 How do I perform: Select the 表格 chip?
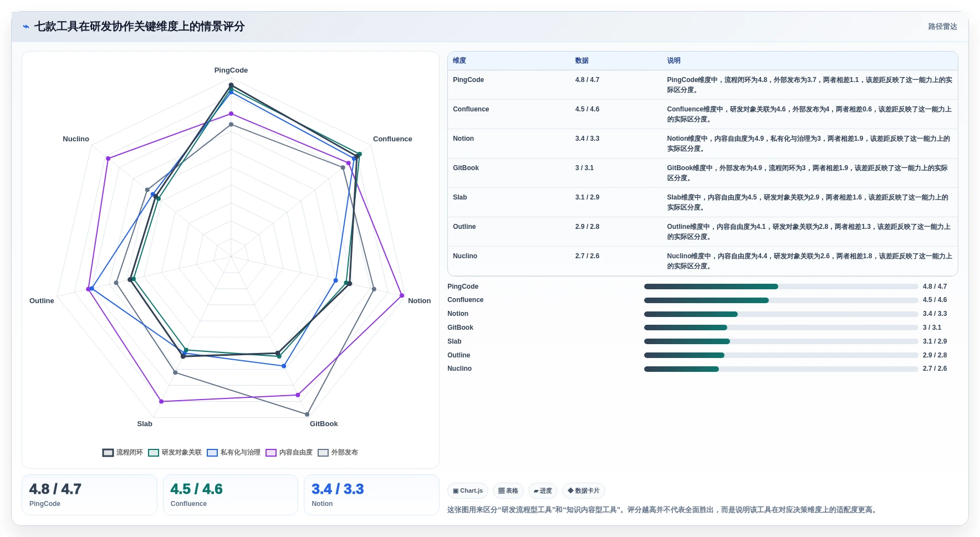click(x=508, y=491)
